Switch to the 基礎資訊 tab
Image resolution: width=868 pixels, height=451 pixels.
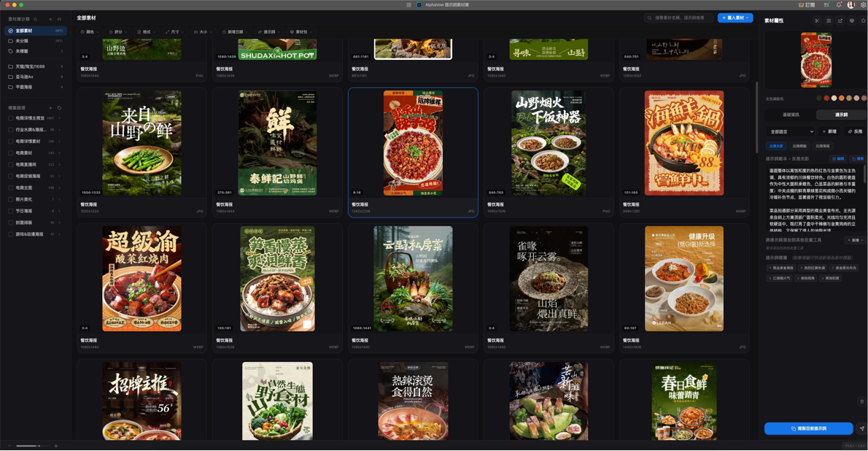[x=791, y=115]
